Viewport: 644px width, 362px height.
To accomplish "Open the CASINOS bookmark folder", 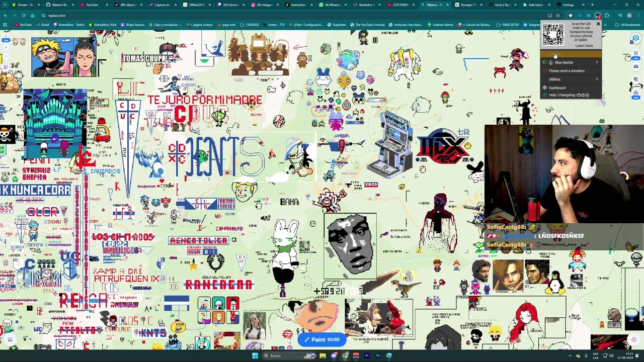I will [x=250, y=25].
